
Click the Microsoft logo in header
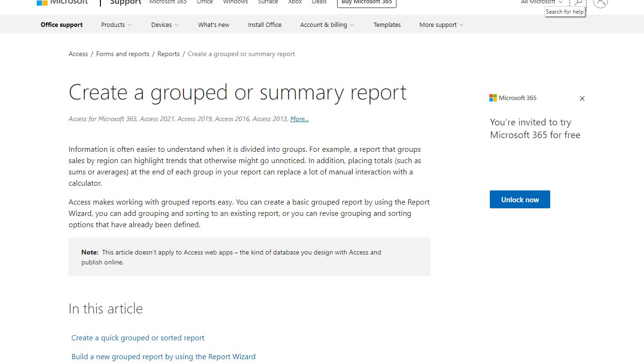pyautogui.click(x=62, y=2)
